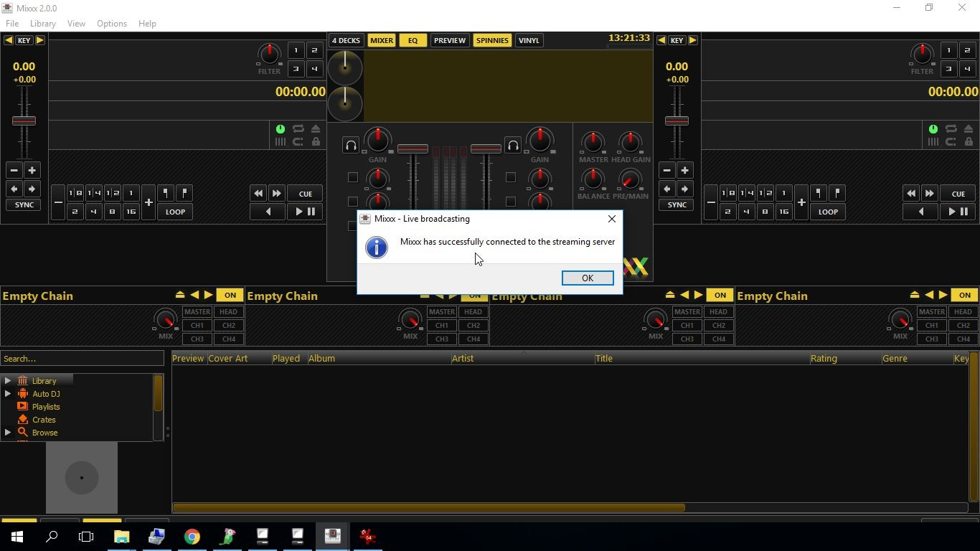The image size is (980, 551).
Task: Click left deck reverse play arrow
Action: pyautogui.click(x=268, y=212)
